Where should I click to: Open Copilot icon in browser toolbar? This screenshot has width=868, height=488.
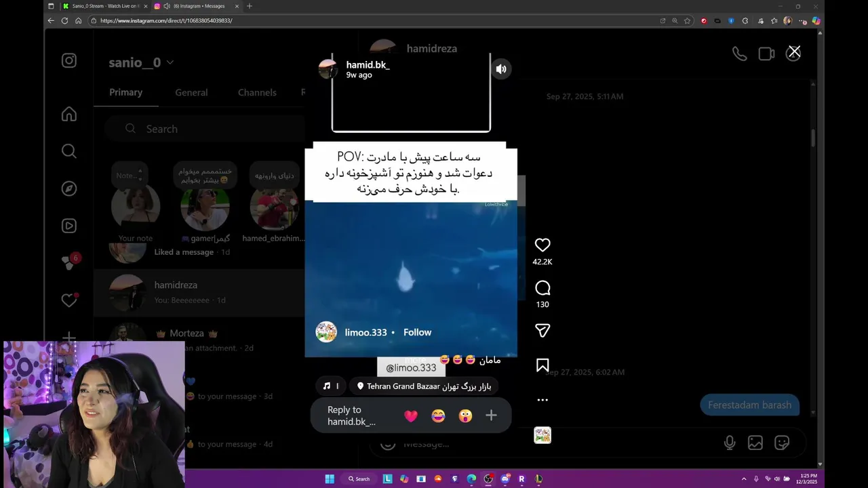pos(816,20)
